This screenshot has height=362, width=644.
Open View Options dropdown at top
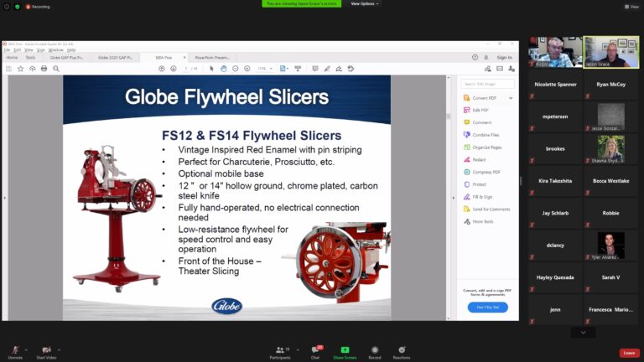[365, 3]
